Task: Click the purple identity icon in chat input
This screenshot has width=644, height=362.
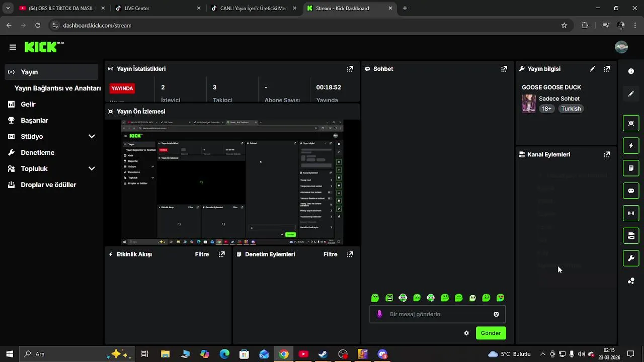Action: point(379,314)
